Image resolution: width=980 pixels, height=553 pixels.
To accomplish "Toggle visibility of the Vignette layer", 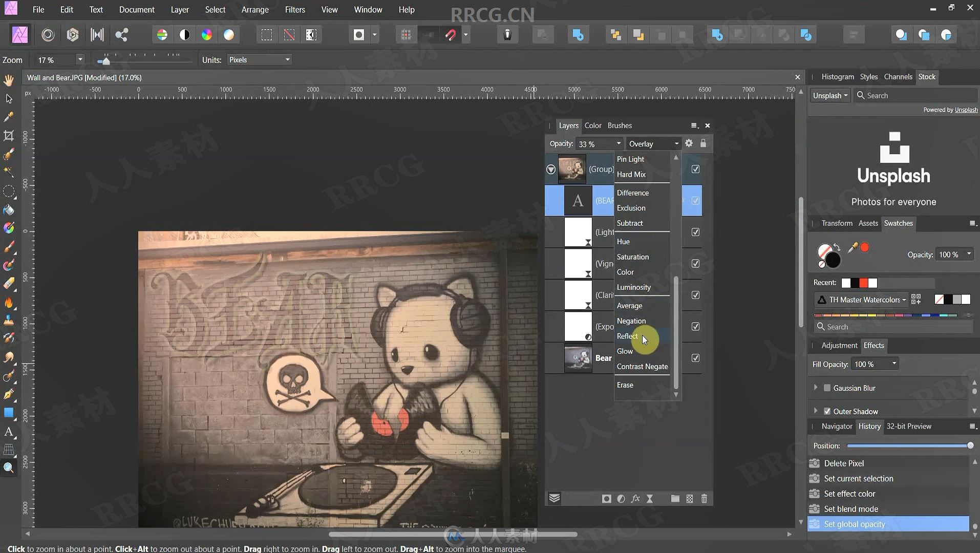I will pyautogui.click(x=695, y=264).
